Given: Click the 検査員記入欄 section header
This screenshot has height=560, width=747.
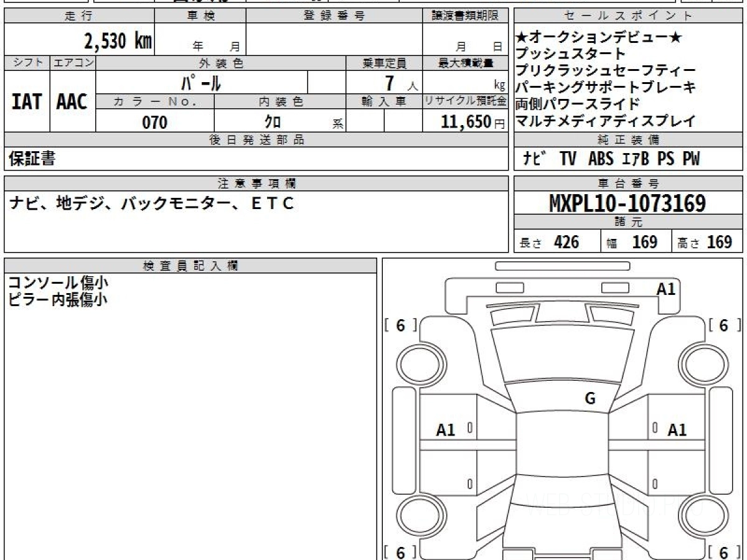Looking at the screenshot, I should point(190,265).
